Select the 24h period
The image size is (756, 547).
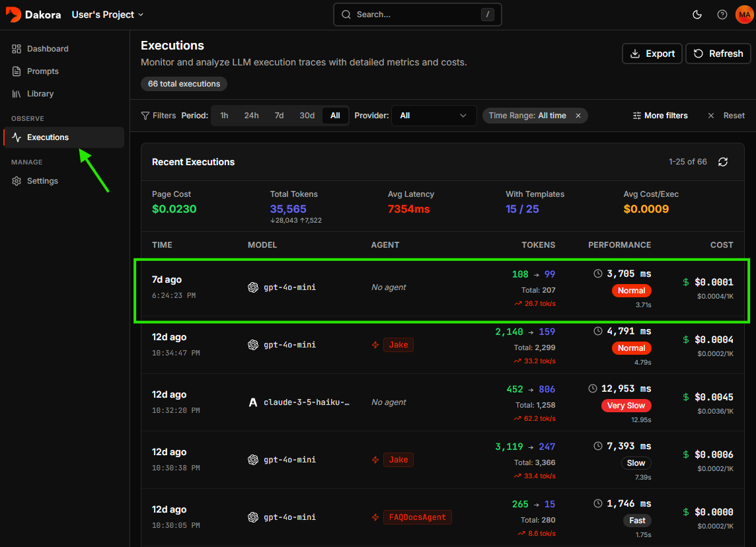pos(251,116)
